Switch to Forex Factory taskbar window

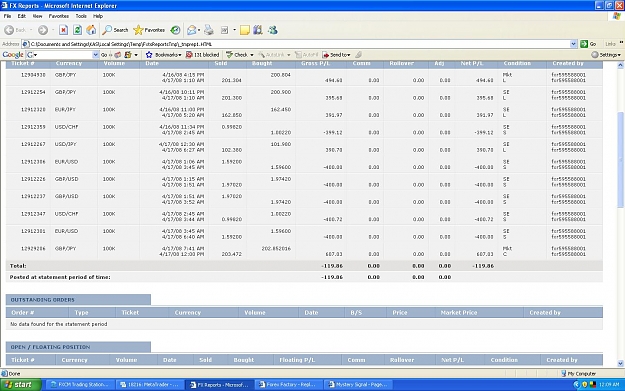288,385
